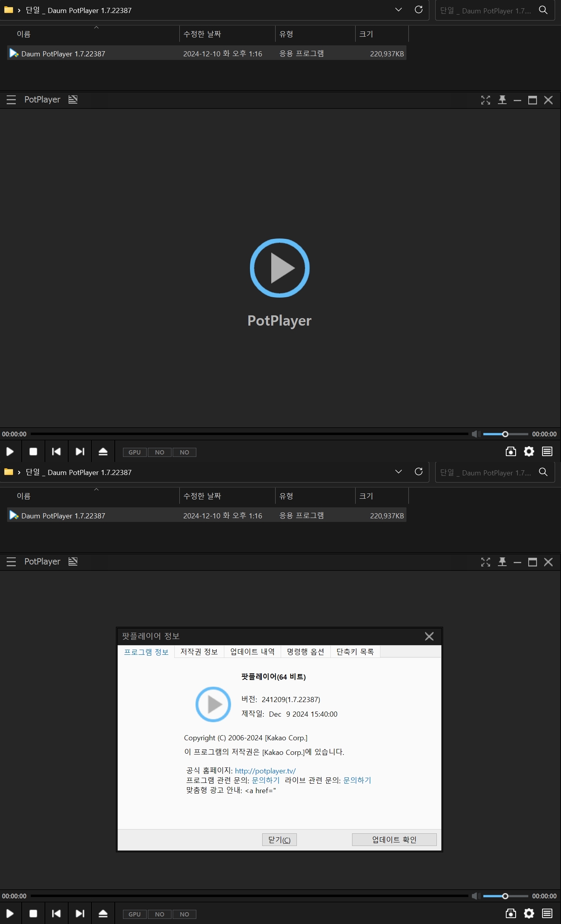Screen dimensions: 561x924
Task: Mute speaker icon in logo-showing PotPlayer window
Action: point(476,434)
